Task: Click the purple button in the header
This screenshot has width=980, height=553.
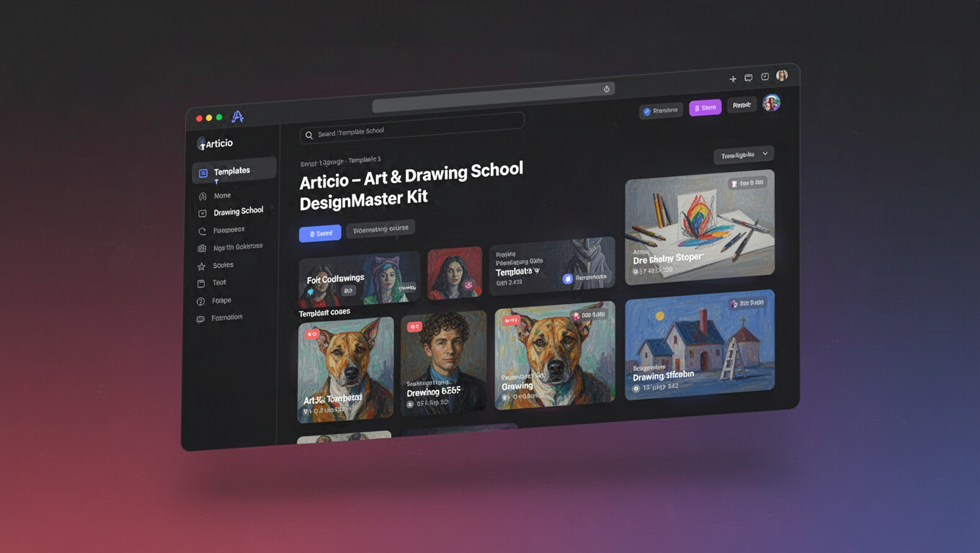Action: coord(705,108)
